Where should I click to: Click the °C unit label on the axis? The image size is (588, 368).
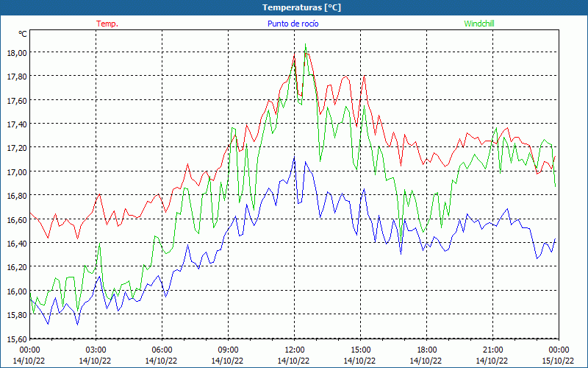click(23, 34)
